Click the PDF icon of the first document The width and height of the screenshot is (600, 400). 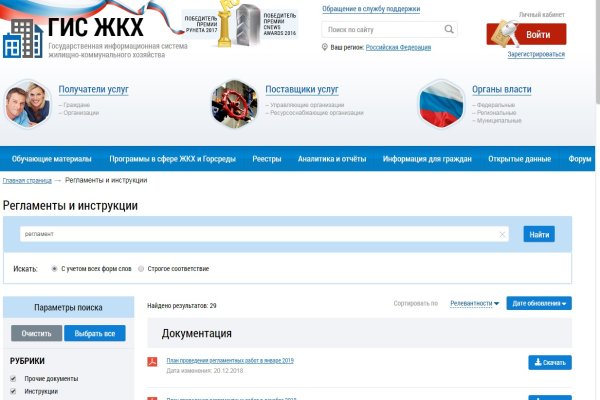pos(153,362)
